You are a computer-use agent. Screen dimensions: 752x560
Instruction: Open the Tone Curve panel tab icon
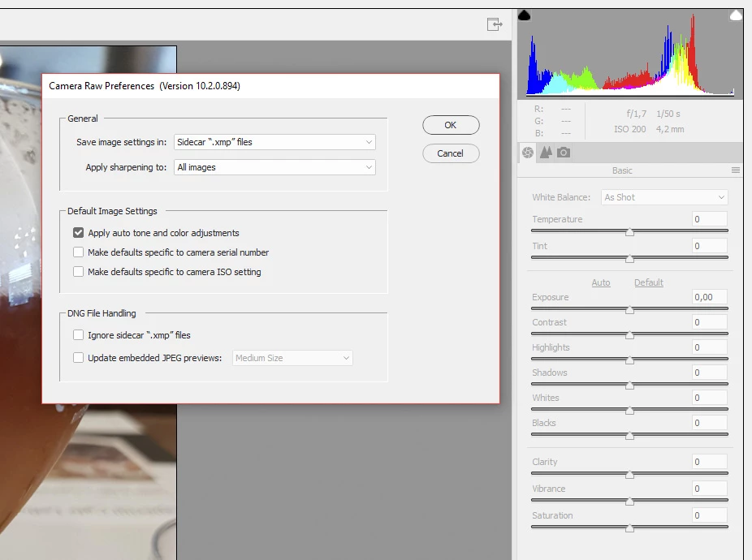coord(546,153)
